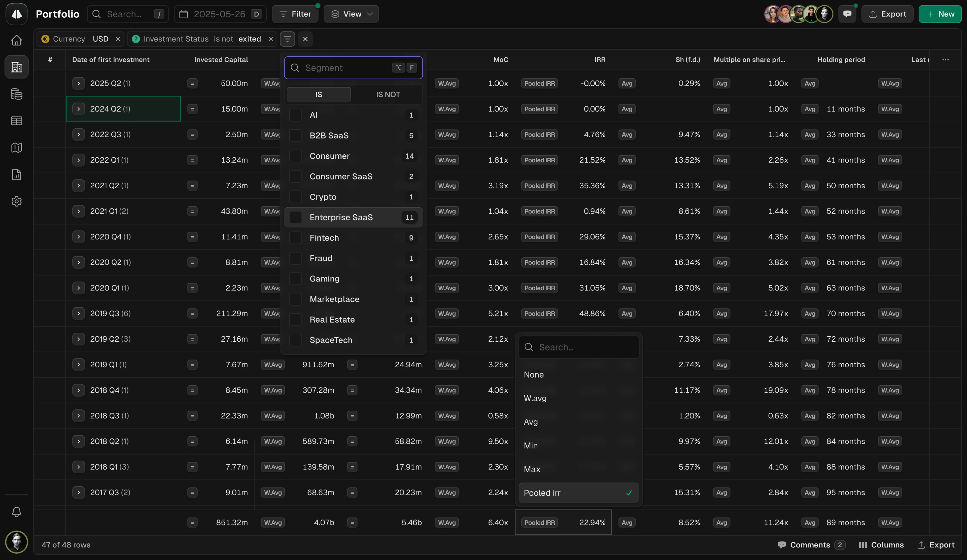Screen dimensions: 967x560
Task: Open Columns settings in footer
Action: 881,545
